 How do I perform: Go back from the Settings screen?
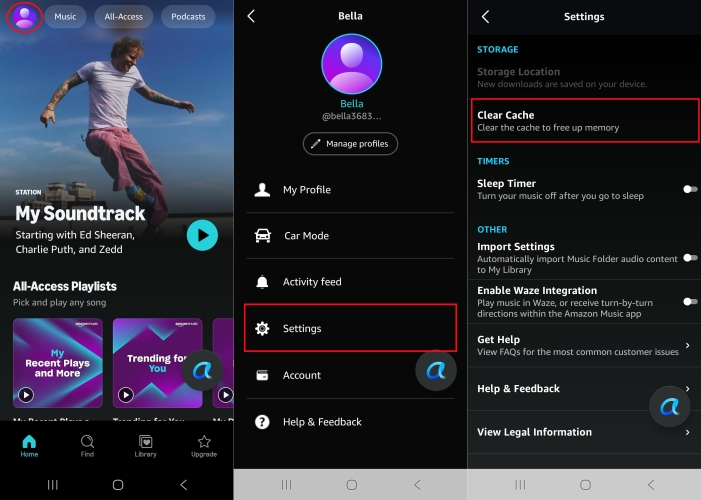click(x=486, y=17)
